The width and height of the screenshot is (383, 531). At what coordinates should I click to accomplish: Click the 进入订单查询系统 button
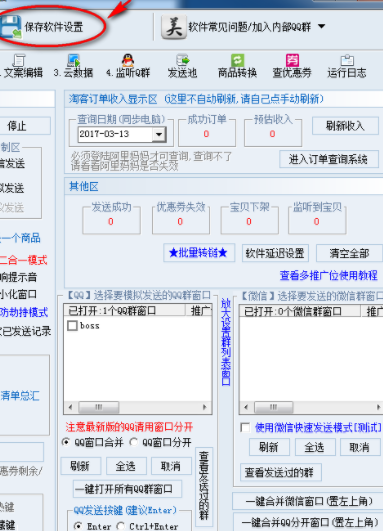(328, 159)
